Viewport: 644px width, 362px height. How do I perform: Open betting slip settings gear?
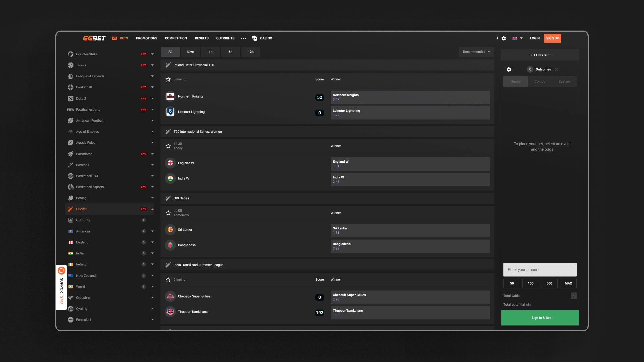[509, 69]
